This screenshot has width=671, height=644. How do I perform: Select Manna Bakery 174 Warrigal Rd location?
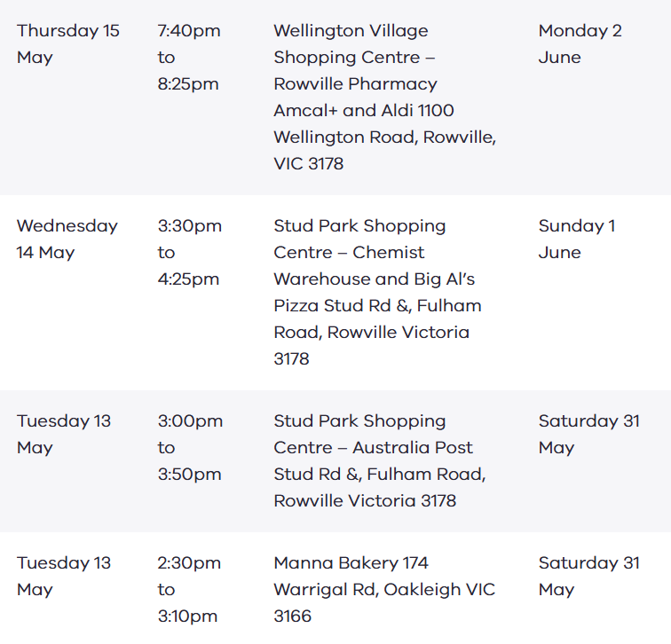click(384, 589)
